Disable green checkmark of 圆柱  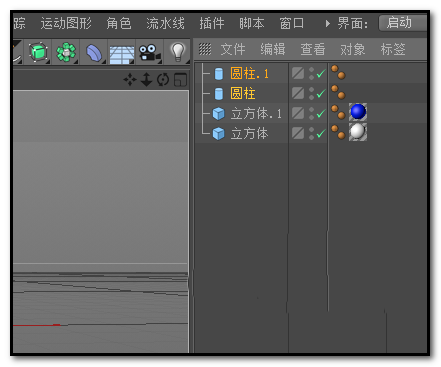[x=321, y=94]
